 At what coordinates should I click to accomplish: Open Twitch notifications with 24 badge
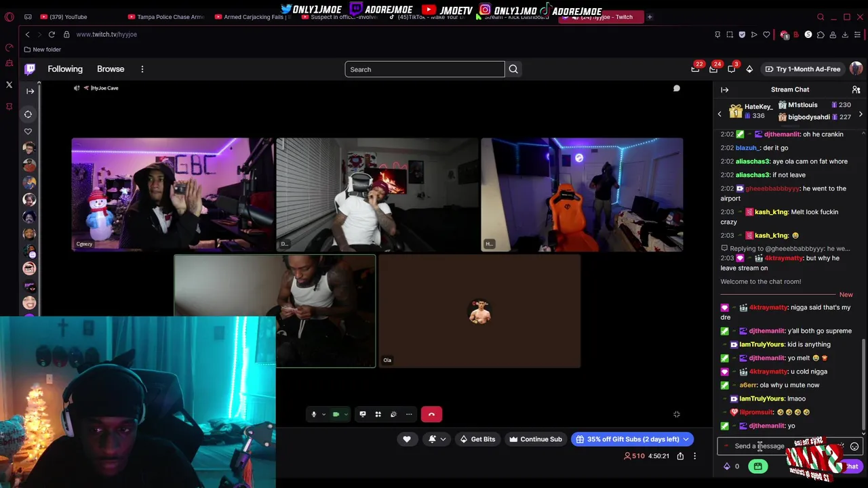713,69
